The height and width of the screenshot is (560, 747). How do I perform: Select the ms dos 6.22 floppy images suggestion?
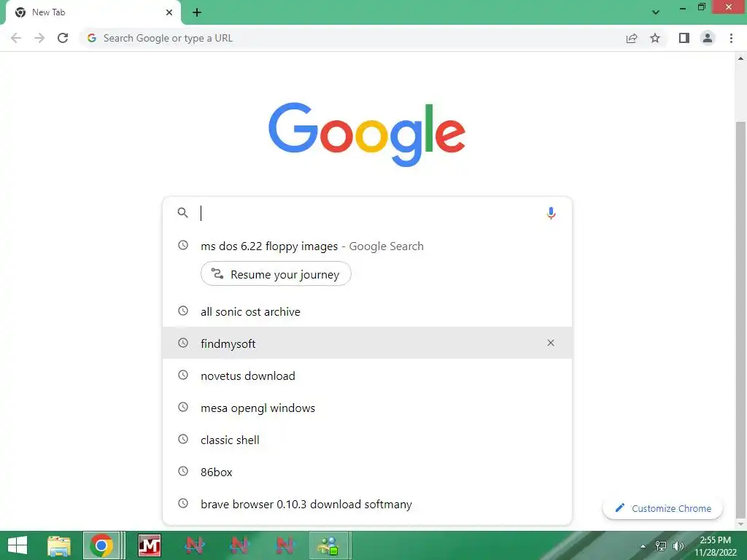(367, 246)
